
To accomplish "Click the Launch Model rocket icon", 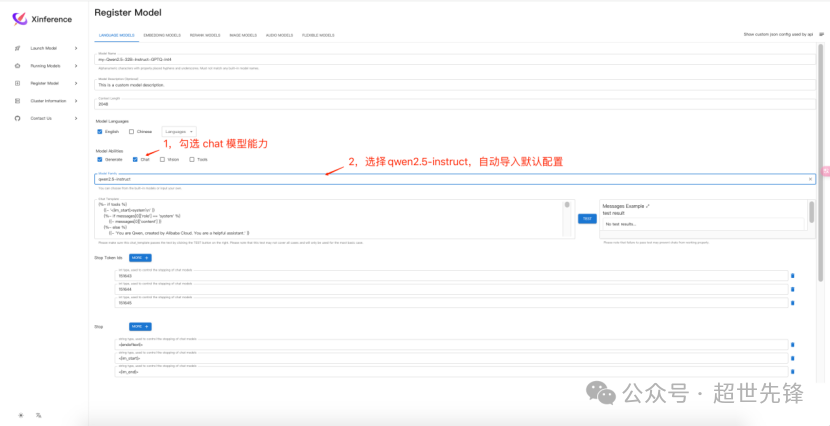I will click(x=17, y=48).
